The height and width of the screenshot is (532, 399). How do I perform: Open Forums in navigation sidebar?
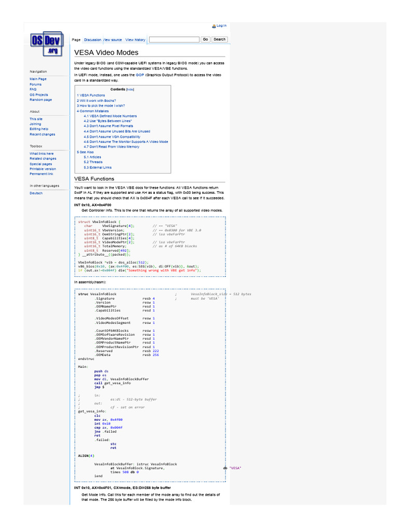36,85
